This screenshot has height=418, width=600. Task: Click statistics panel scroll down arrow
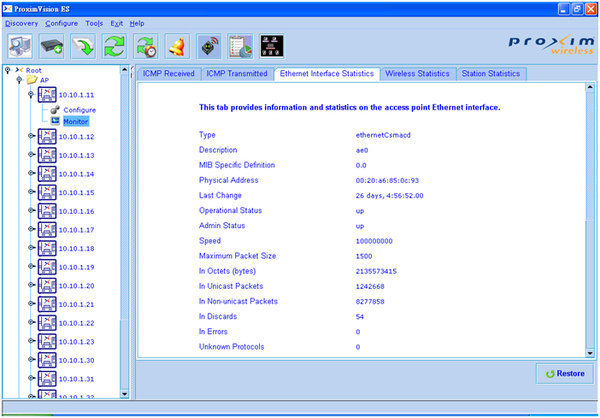coord(590,353)
